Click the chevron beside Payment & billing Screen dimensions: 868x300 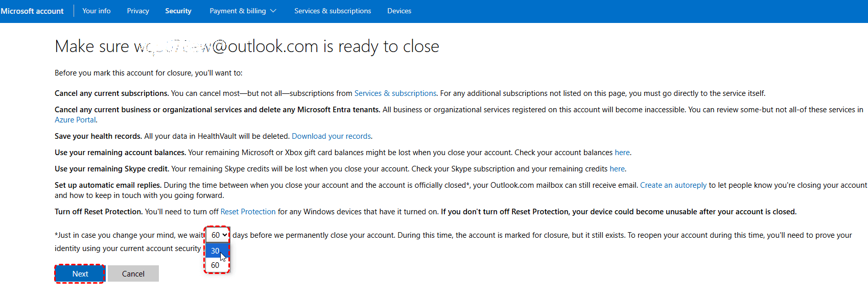[273, 11]
